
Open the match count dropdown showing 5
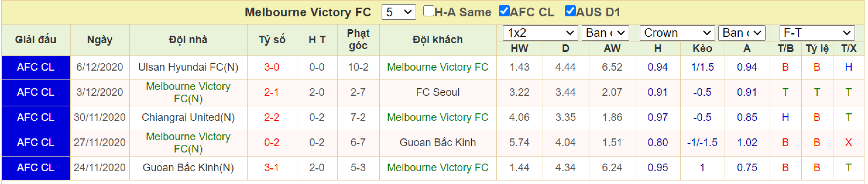click(x=399, y=12)
